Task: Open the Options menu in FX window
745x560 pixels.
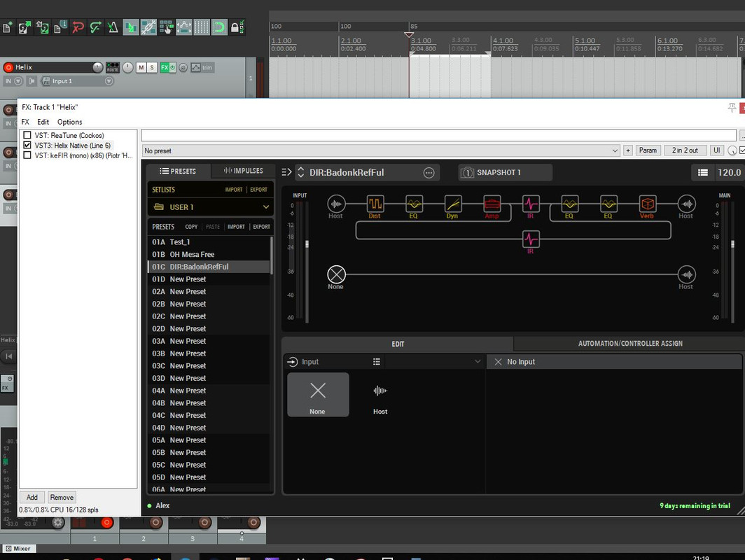Action: coord(70,122)
